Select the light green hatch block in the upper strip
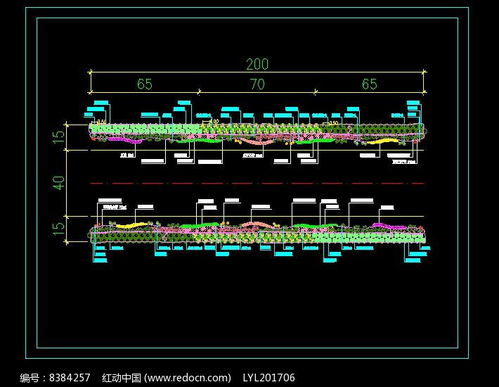This screenshot has width=499, height=387. [145, 129]
